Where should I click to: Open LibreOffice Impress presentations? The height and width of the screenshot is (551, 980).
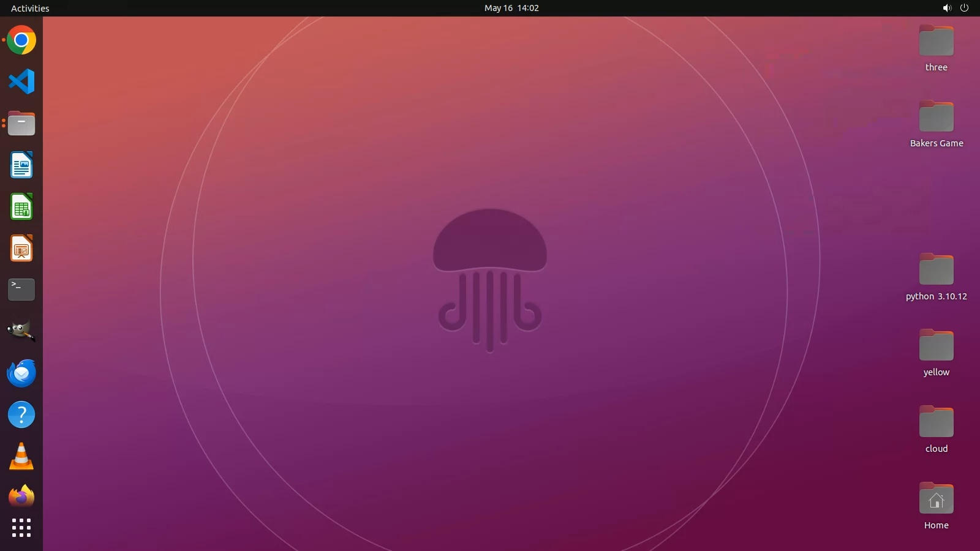point(21,249)
